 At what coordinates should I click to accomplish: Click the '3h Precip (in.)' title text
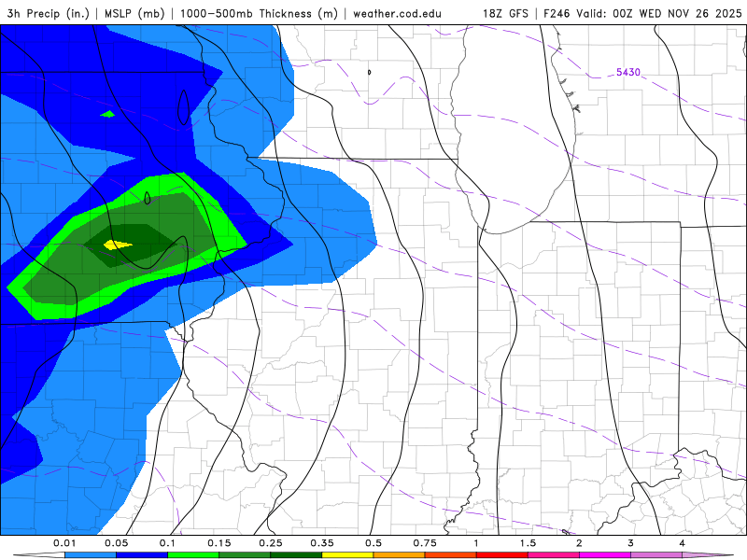click(x=49, y=13)
